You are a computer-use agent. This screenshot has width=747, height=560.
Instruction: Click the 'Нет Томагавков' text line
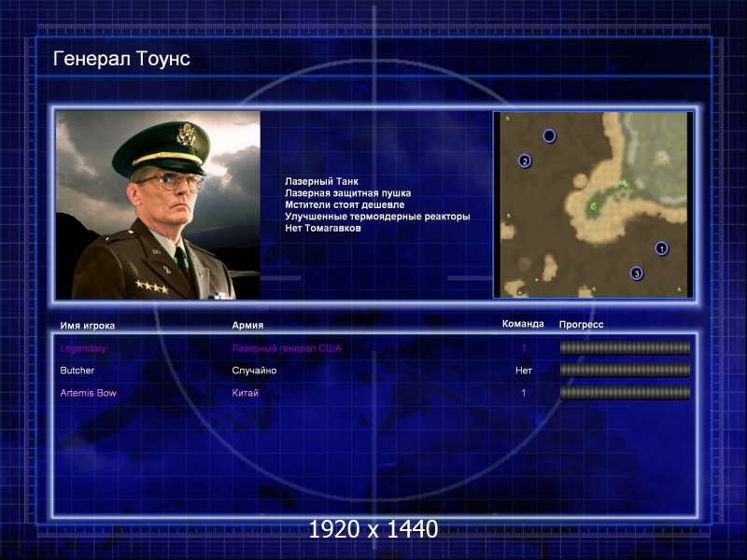tap(323, 228)
